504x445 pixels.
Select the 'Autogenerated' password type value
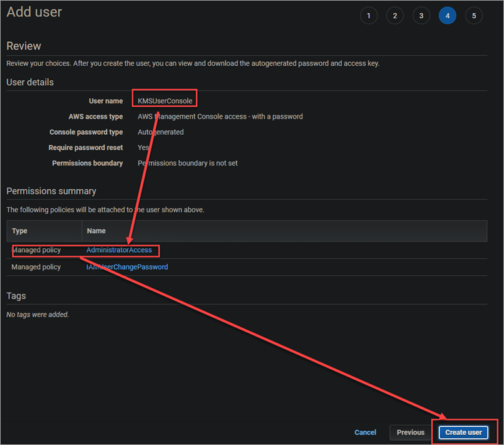(161, 132)
